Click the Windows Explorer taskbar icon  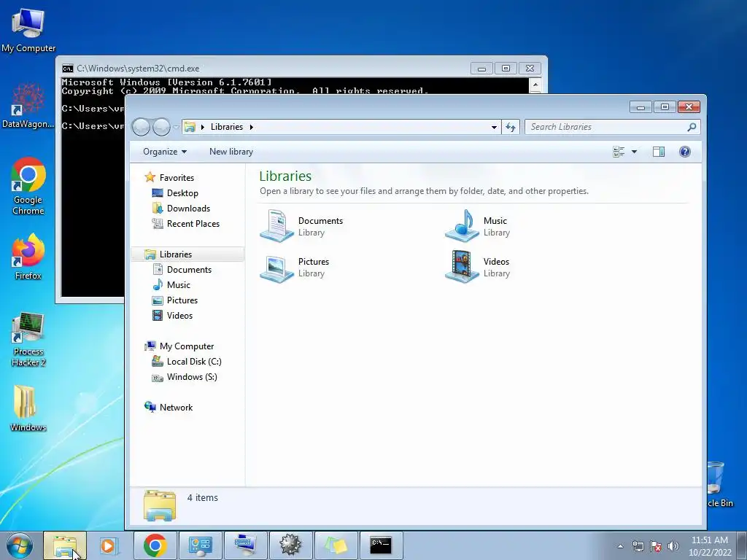tap(65, 545)
